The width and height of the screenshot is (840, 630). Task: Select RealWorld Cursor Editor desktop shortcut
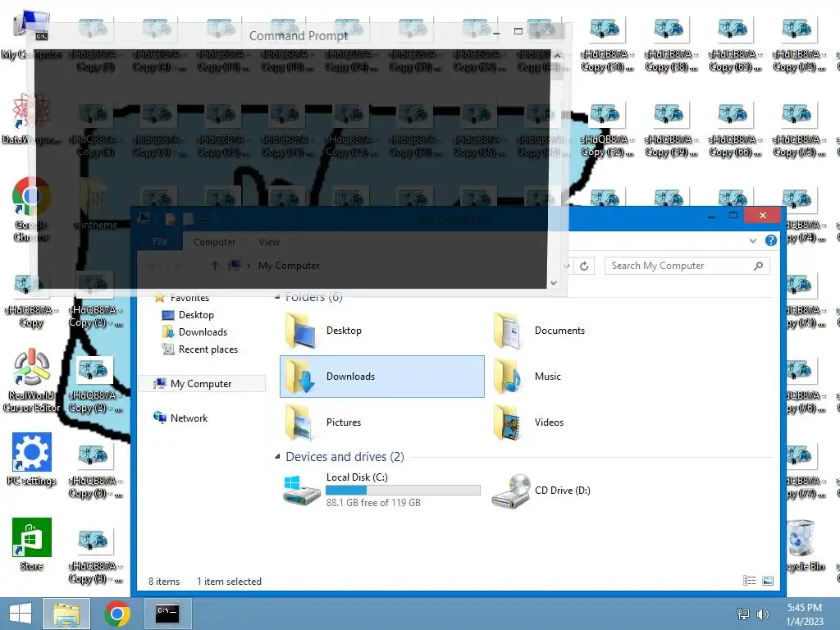point(32,381)
